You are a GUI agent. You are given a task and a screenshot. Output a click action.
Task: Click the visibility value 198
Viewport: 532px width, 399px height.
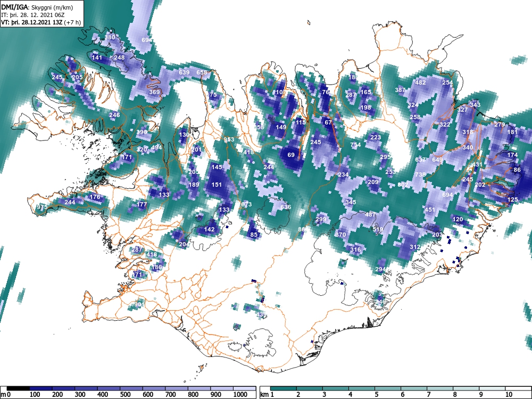(x=366, y=107)
